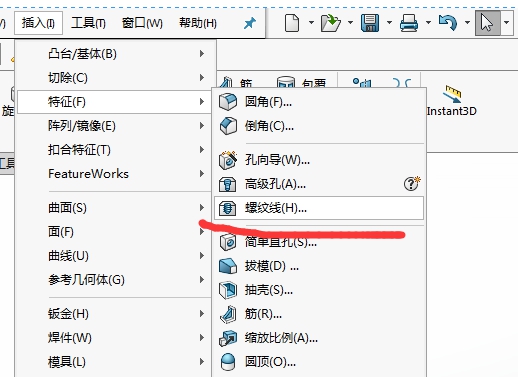Click the 拔模 draft icon
Viewport: 518px width, 377px height.
click(x=228, y=266)
